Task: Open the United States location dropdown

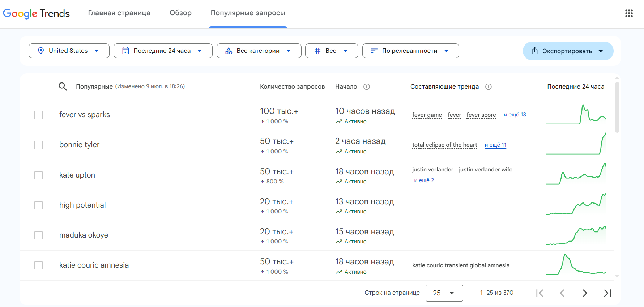Action: pos(69,51)
